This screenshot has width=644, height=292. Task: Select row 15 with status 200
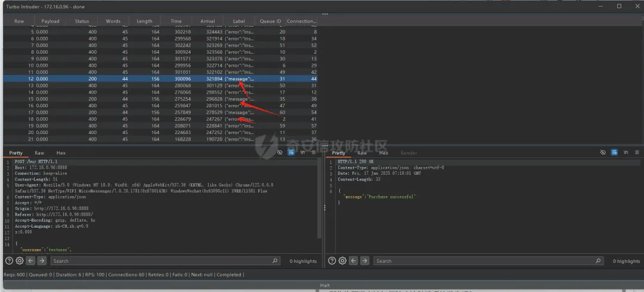160,99
